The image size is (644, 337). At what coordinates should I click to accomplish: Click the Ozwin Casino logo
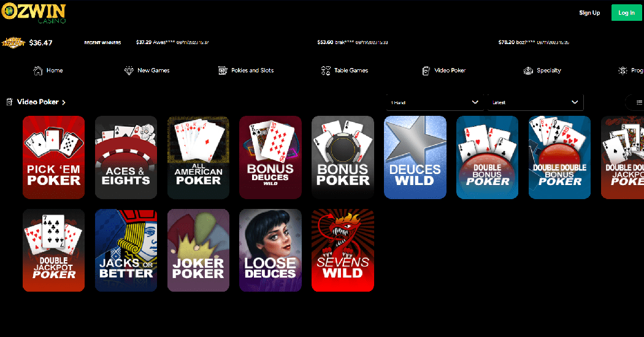click(x=34, y=13)
